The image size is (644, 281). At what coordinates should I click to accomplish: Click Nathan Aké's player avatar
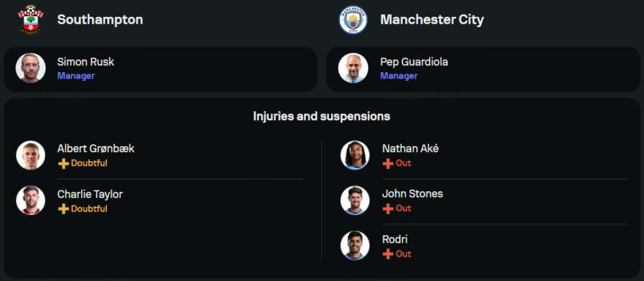point(355,155)
